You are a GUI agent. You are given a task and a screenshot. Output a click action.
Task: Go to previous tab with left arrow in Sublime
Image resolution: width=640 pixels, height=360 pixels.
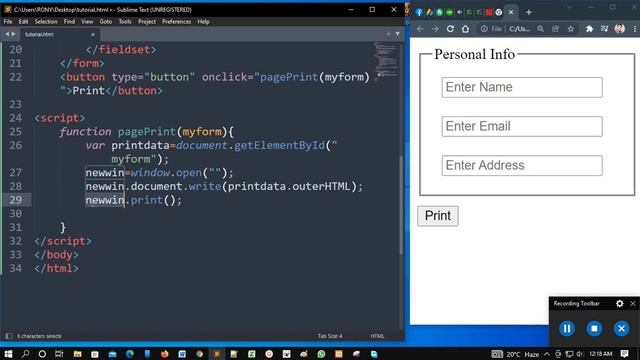[x=7, y=34]
